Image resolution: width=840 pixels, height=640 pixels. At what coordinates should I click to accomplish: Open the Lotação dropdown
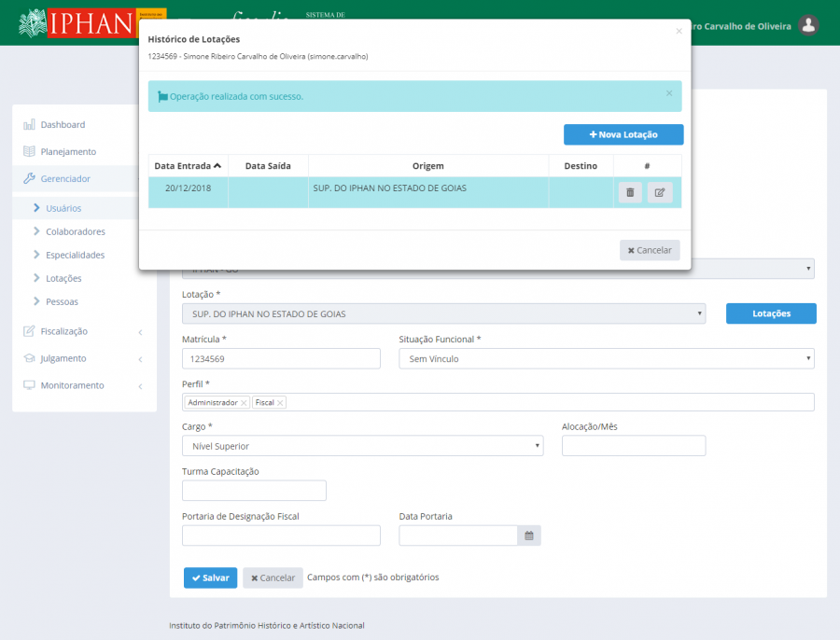click(x=443, y=314)
